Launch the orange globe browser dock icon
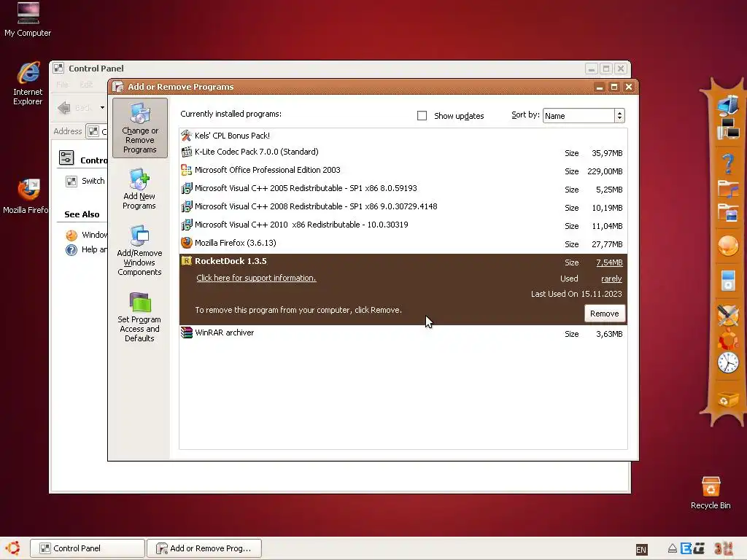The width and height of the screenshot is (747, 560). click(728, 246)
